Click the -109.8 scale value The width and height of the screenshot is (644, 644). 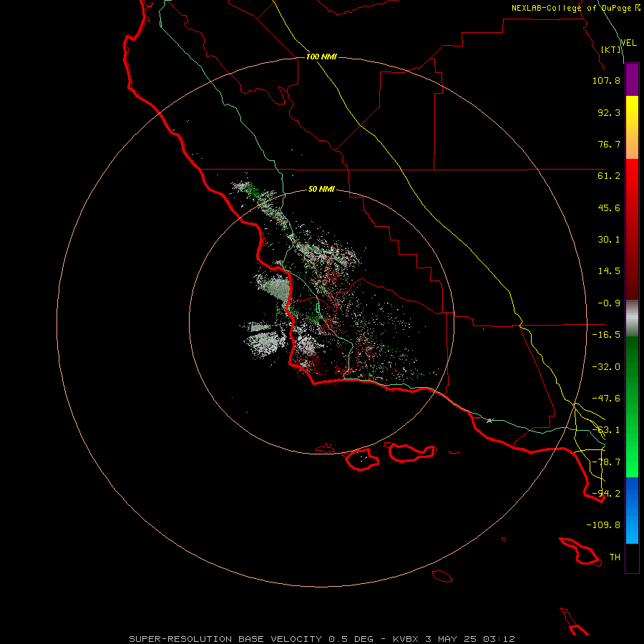603,525
